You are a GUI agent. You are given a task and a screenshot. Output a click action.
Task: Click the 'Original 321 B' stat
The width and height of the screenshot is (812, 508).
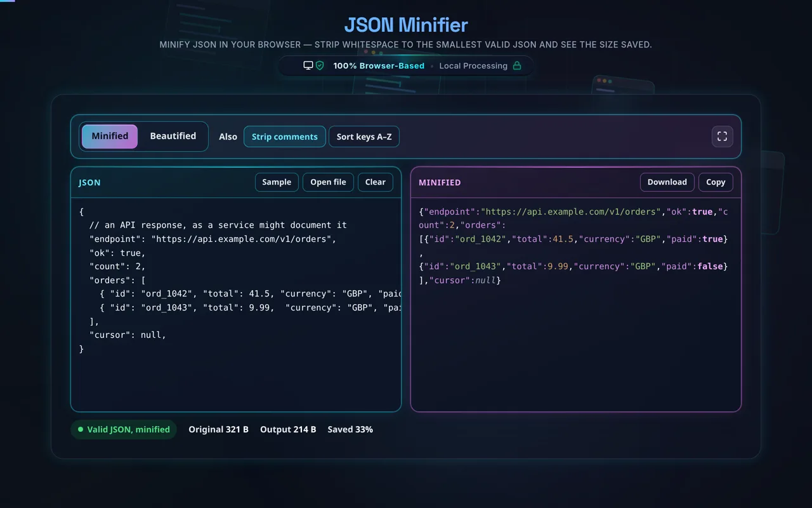point(219,429)
